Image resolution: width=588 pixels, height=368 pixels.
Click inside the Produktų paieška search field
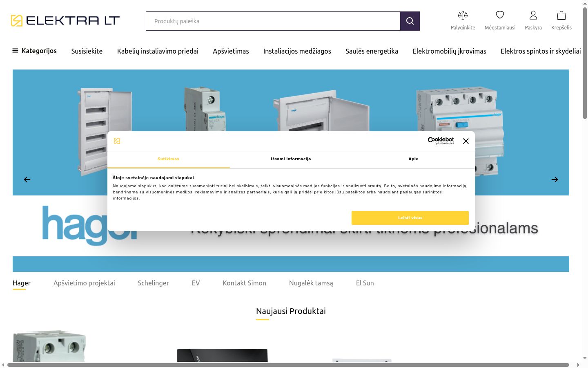pos(273,21)
